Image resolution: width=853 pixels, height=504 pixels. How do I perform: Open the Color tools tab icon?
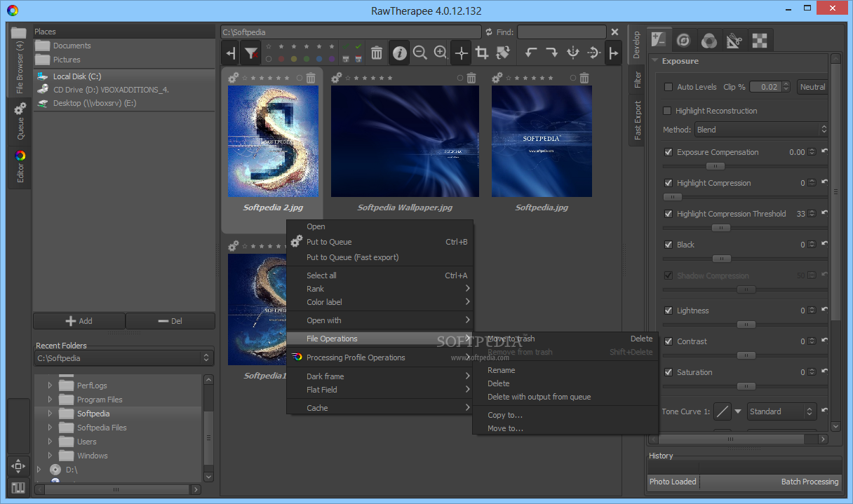[708, 41]
